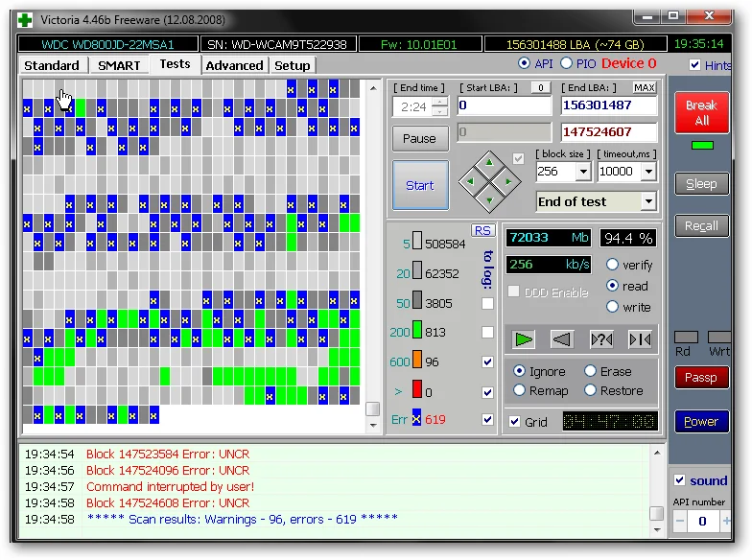Image resolution: width=752 pixels, height=560 pixels.
Task: Click the Start LBA input field
Action: pos(505,105)
